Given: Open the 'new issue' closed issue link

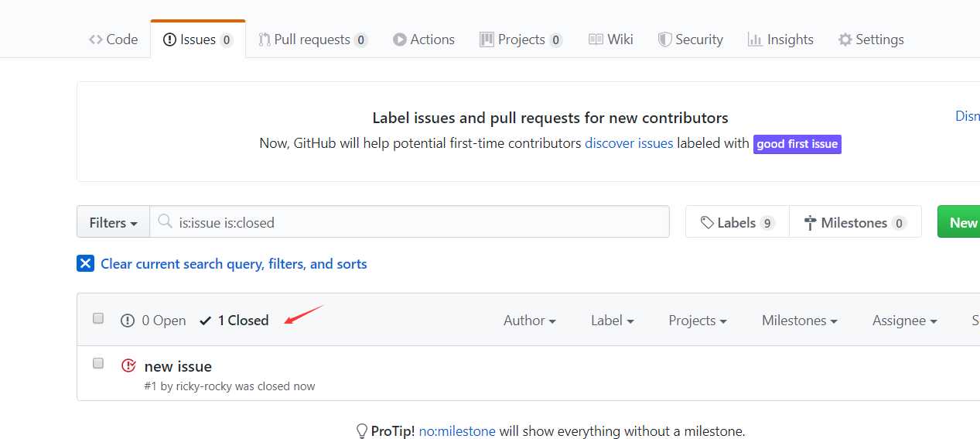Looking at the screenshot, I should (x=178, y=366).
